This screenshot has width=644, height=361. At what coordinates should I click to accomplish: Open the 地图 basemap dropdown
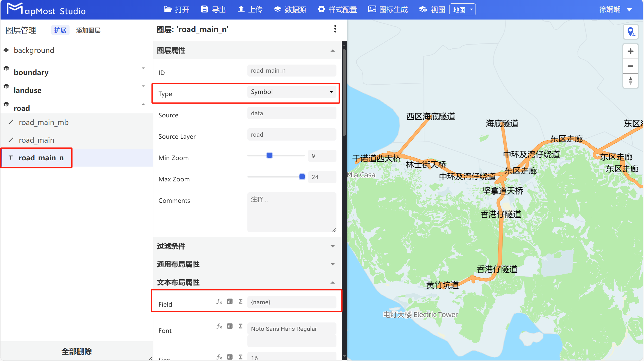pos(462,9)
